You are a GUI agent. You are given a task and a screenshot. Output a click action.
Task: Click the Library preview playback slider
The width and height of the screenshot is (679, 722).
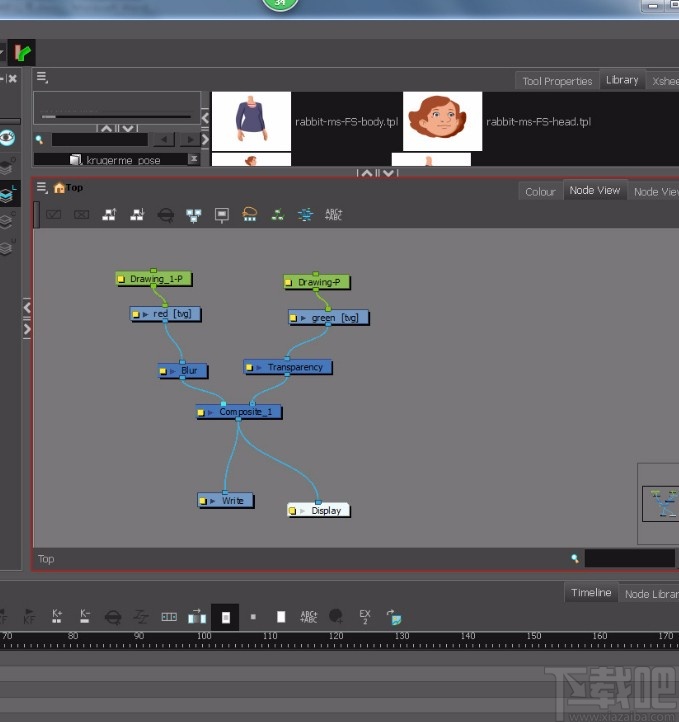point(116,116)
